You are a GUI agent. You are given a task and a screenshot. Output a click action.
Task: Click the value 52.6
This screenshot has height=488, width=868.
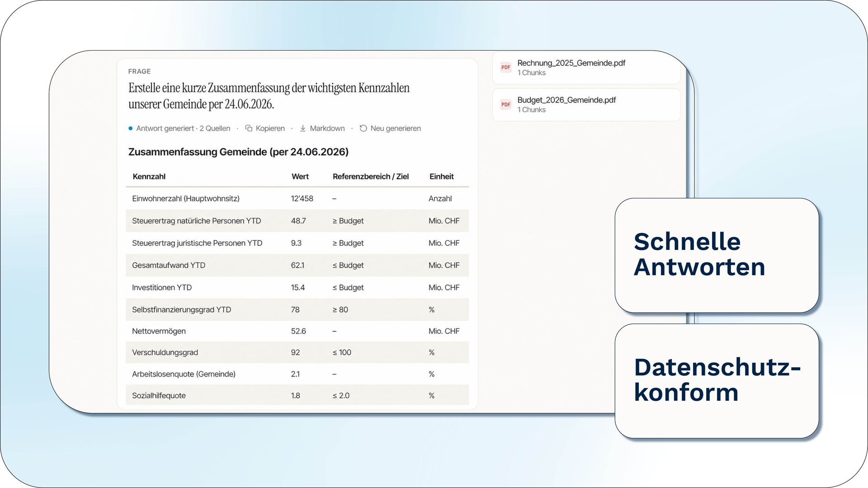(x=298, y=331)
